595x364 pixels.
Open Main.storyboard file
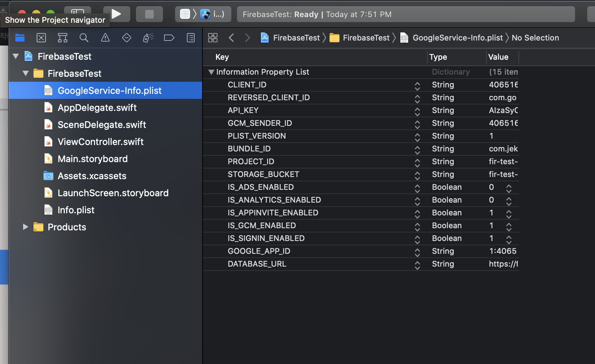(105, 159)
